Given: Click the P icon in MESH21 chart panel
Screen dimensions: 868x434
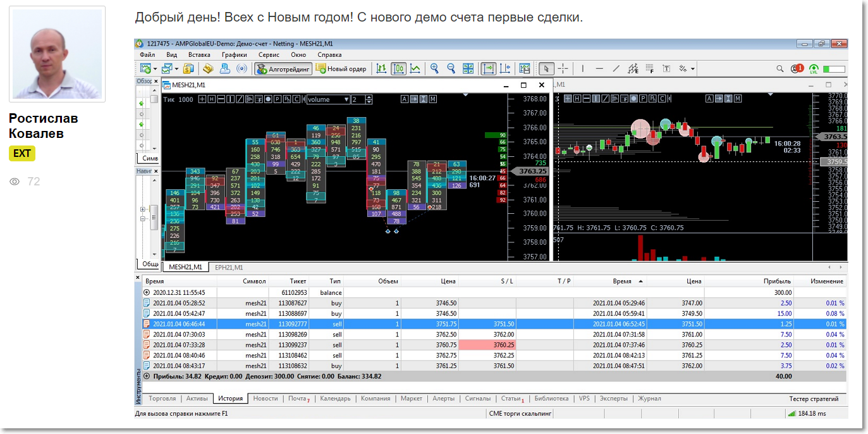Looking at the screenshot, I should [278, 99].
